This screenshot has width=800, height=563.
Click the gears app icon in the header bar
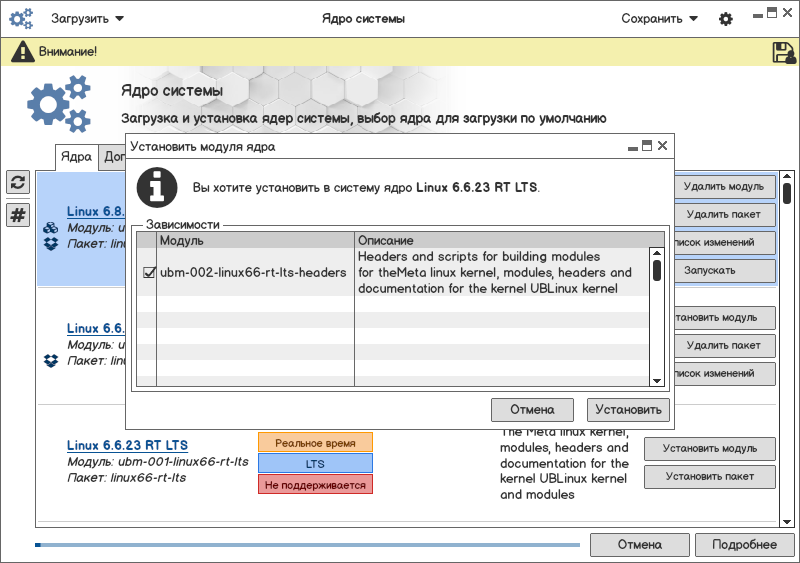(21, 19)
